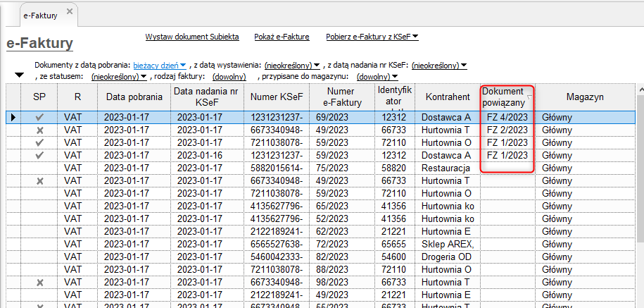This screenshot has width=644, height=308.
Task: Click checkmark status icon in 69/2023 row
Action: 39,118
